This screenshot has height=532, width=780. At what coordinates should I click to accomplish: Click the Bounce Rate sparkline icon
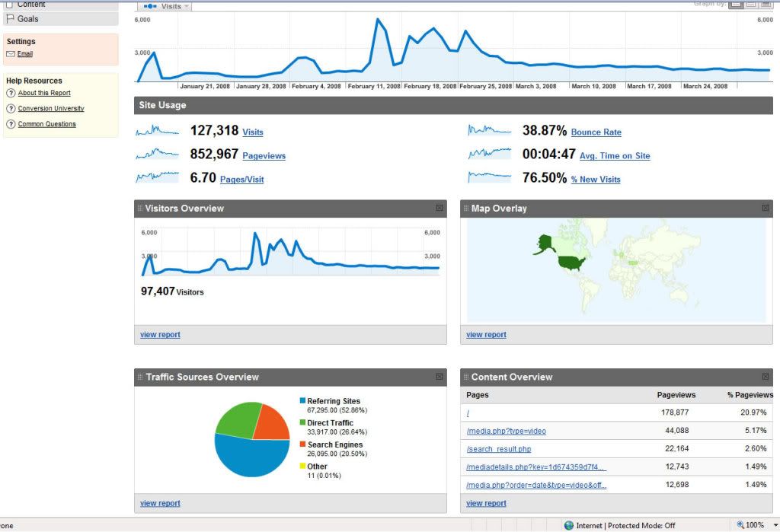(x=490, y=131)
